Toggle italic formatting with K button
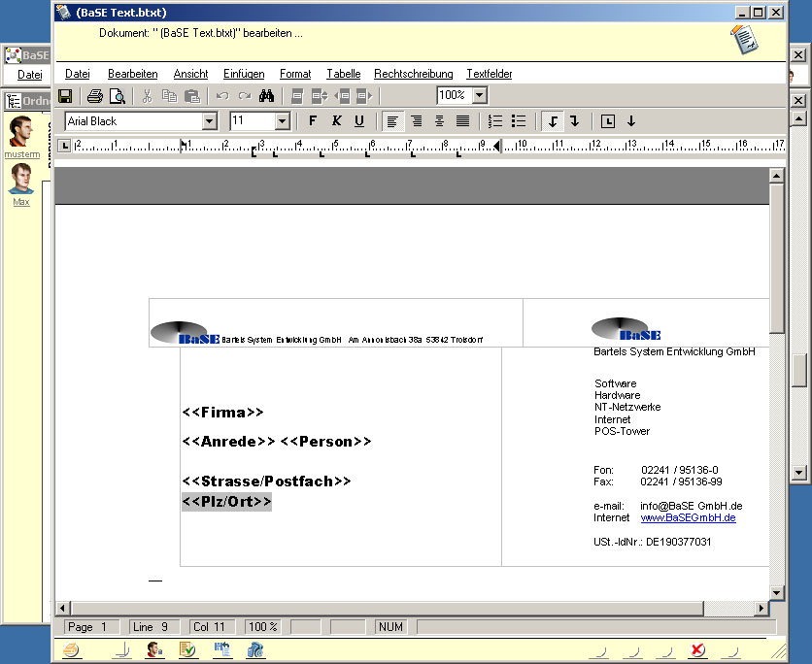Viewport: 812px width, 664px height. point(336,121)
